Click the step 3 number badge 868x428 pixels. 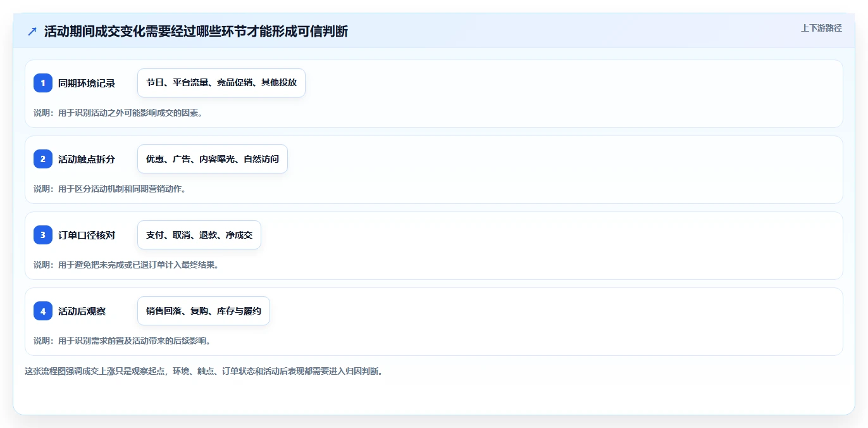[43, 235]
